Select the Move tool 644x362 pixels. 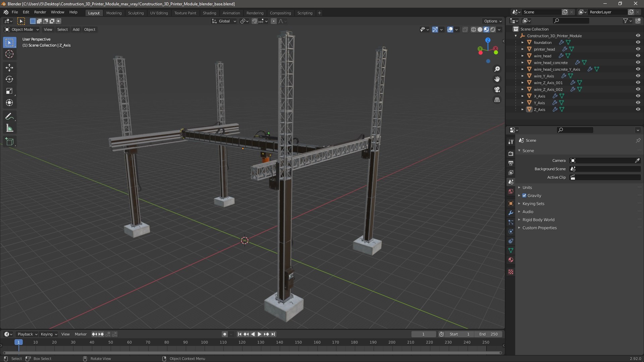coord(9,67)
